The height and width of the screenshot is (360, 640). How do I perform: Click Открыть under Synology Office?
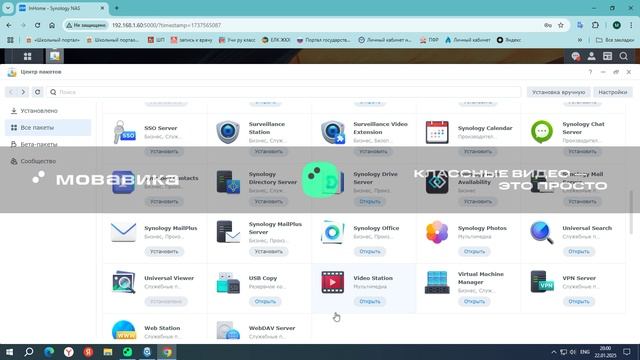point(370,251)
